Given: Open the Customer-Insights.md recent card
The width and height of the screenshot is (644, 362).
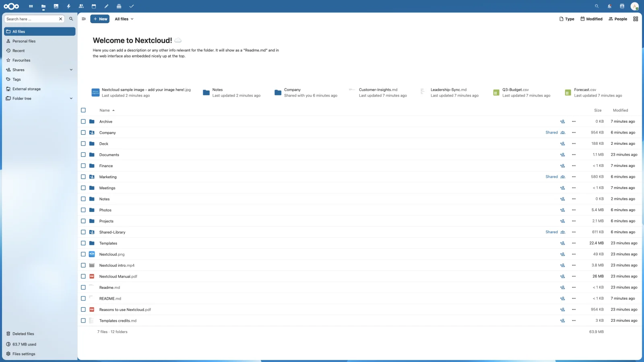Looking at the screenshot, I should (378, 93).
